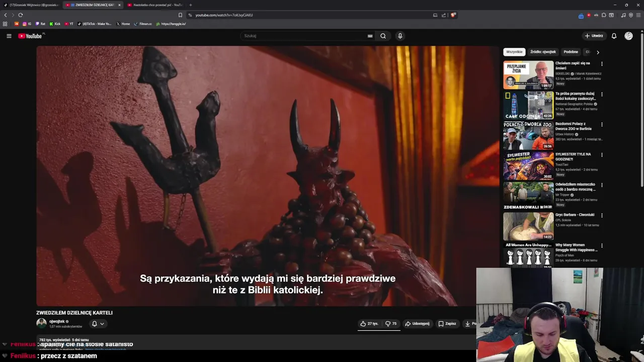Viewport: 644px width, 362px height.
Task: Expand the subscription notification bell dropdown
Action: (x=98, y=324)
